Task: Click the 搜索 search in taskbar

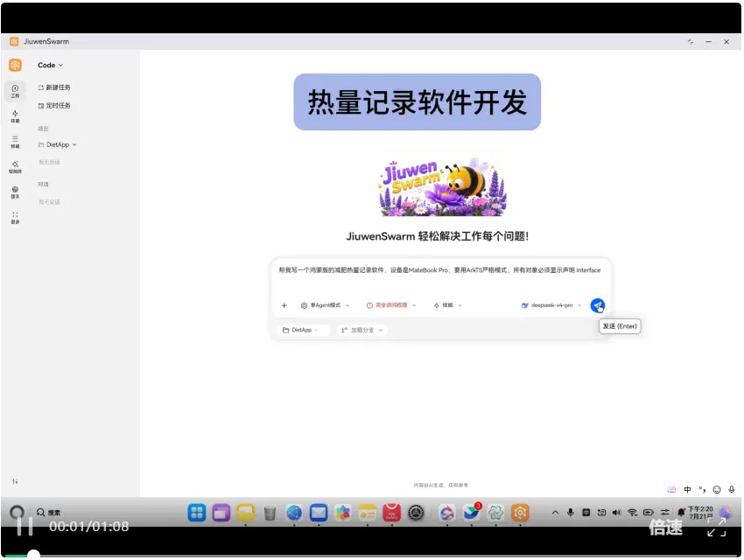Action: coord(48,513)
